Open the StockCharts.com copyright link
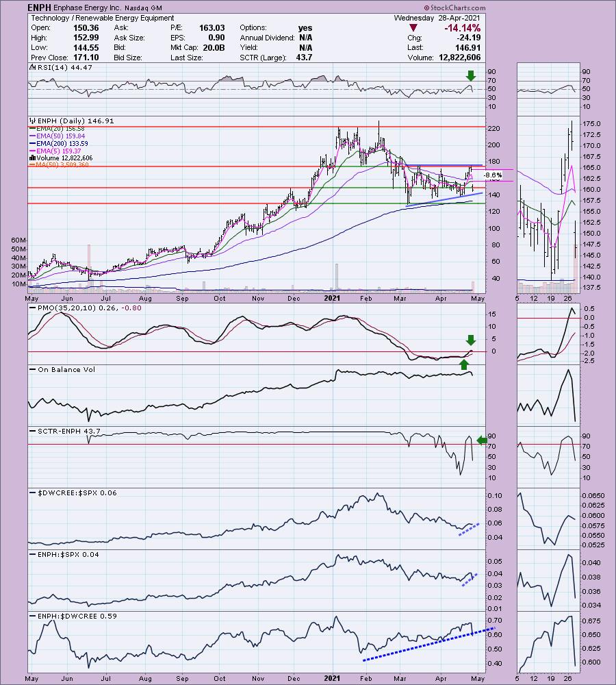 (x=454, y=8)
